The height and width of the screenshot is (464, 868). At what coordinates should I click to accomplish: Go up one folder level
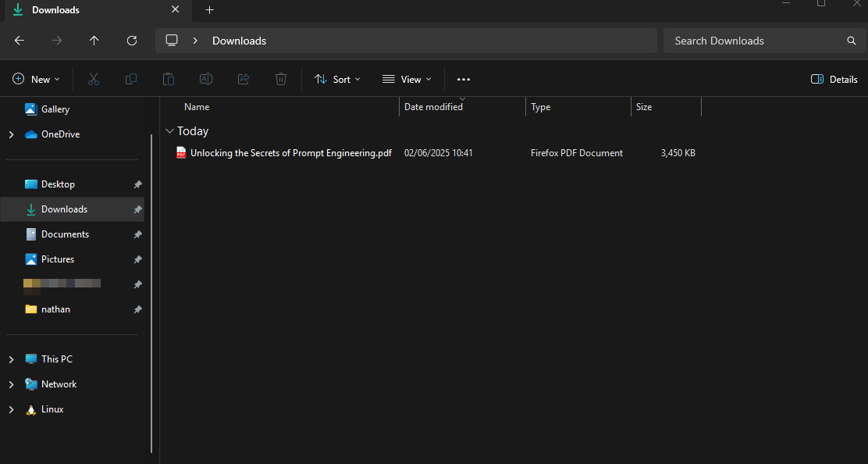(94, 40)
